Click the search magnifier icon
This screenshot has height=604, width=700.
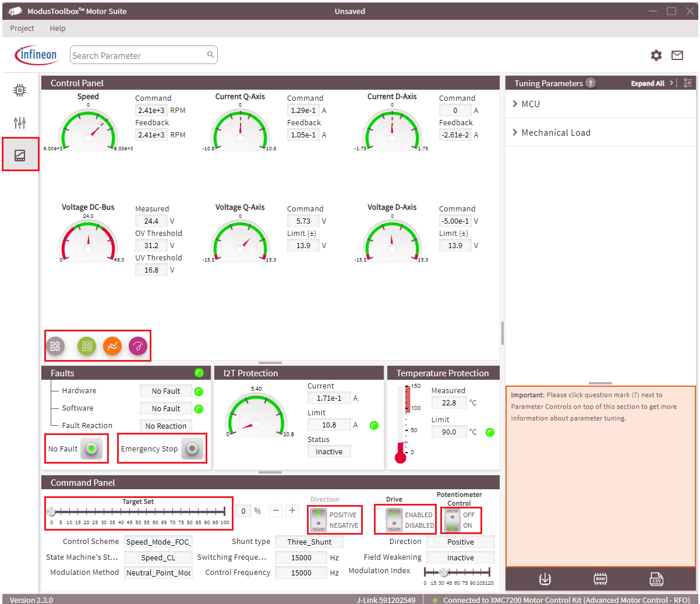[x=210, y=55]
